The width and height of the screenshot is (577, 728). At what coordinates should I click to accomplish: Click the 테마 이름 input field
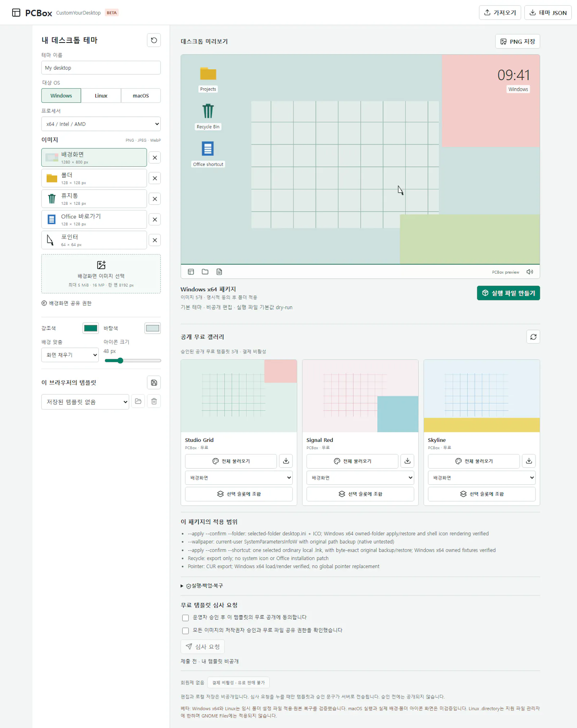[x=101, y=68]
